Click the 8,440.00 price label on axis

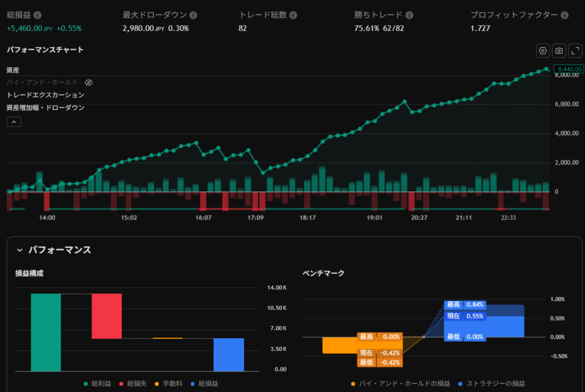click(568, 69)
